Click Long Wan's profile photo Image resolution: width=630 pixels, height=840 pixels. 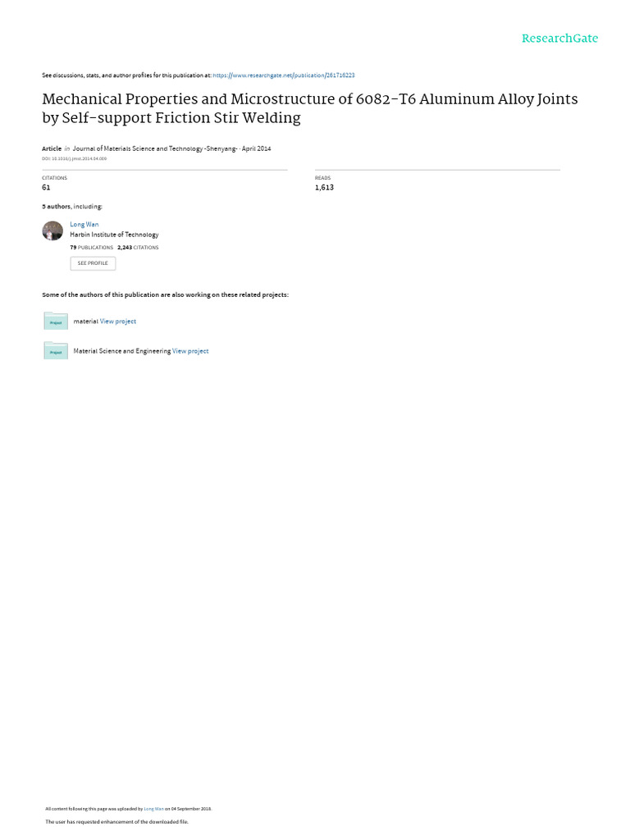pyautogui.click(x=52, y=231)
